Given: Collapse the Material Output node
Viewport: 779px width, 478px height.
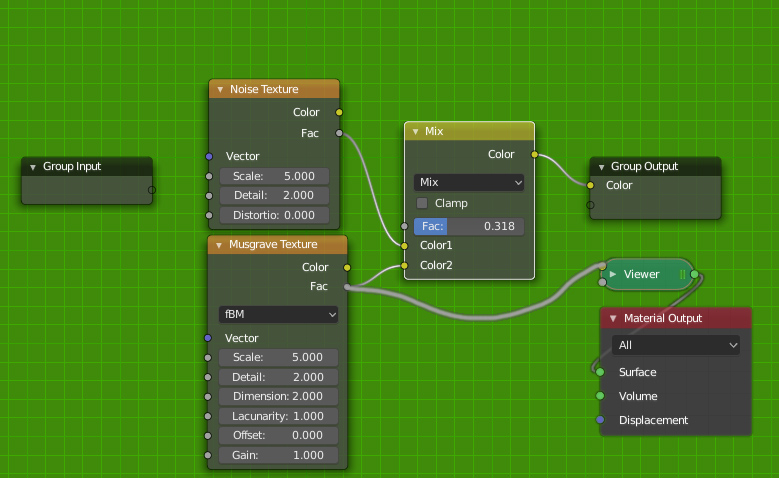Looking at the screenshot, I should [613, 319].
